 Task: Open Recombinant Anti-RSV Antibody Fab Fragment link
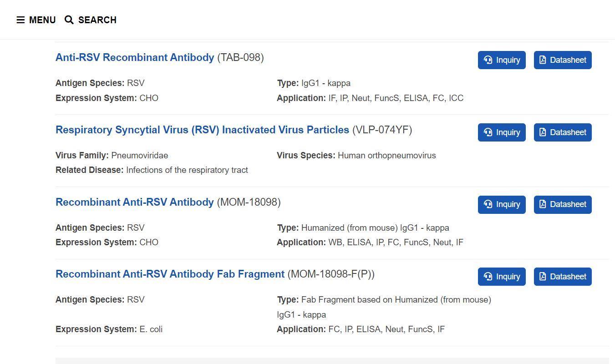(x=170, y=274)
